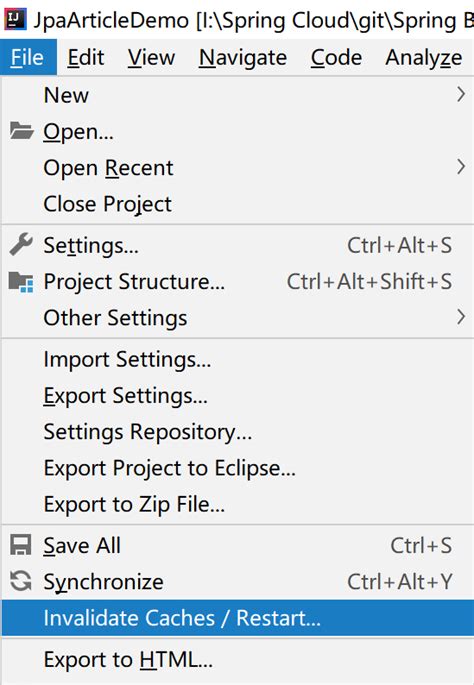Select Export to Zip File
The width and height of the screenshot is (474, 685).
click(238, 504)
